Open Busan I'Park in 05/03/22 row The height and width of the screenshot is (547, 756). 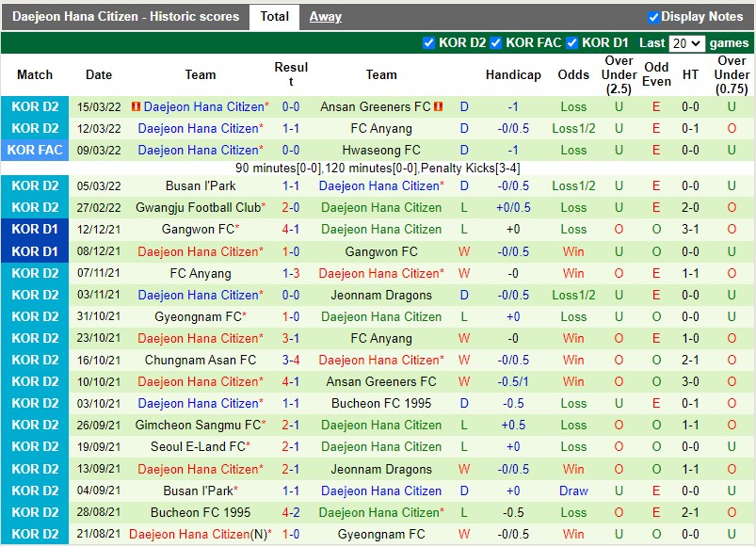201,186
